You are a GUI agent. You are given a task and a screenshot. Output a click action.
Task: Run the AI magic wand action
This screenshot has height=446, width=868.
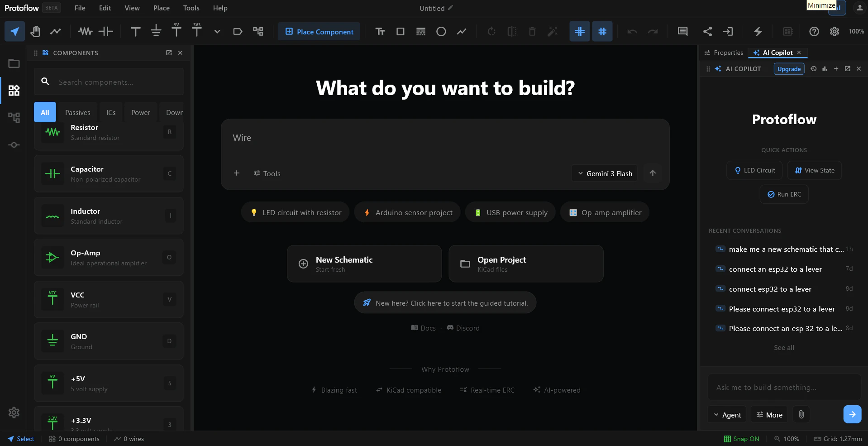pos(552,31)
